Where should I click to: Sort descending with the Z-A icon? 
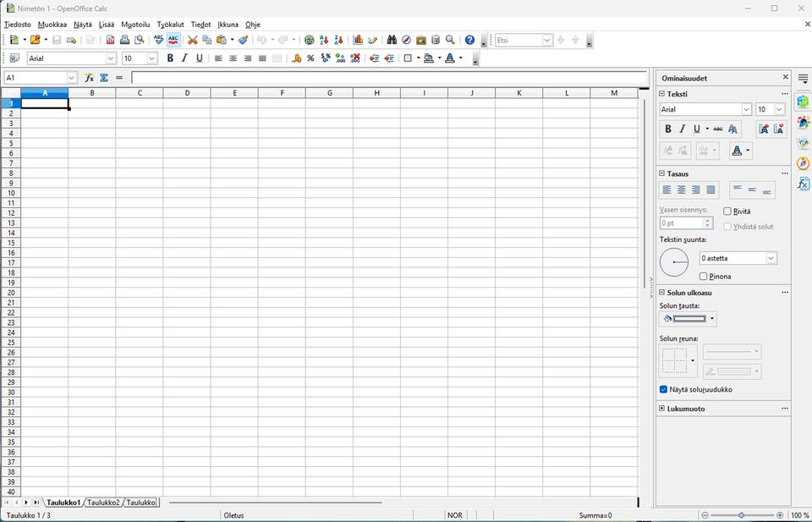(338, 40)
